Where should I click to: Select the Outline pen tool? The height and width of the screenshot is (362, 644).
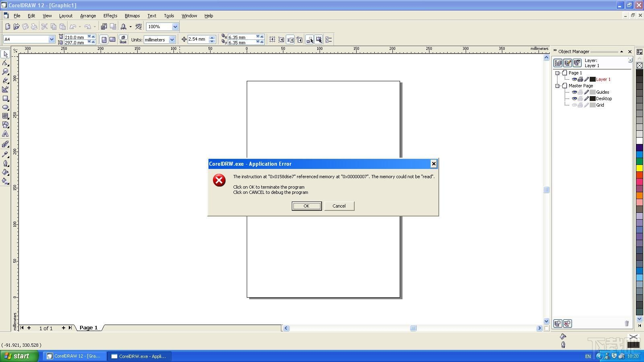tap(5, 163)
